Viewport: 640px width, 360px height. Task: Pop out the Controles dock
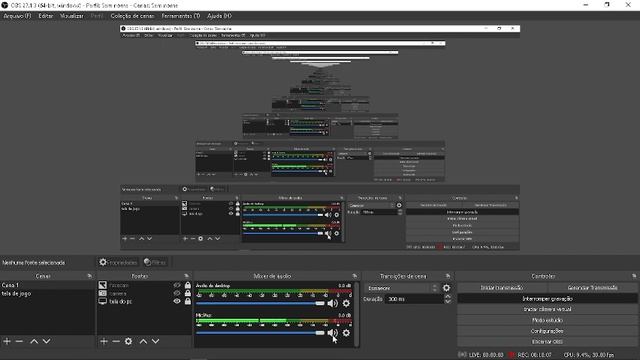[x=633, y=276]
